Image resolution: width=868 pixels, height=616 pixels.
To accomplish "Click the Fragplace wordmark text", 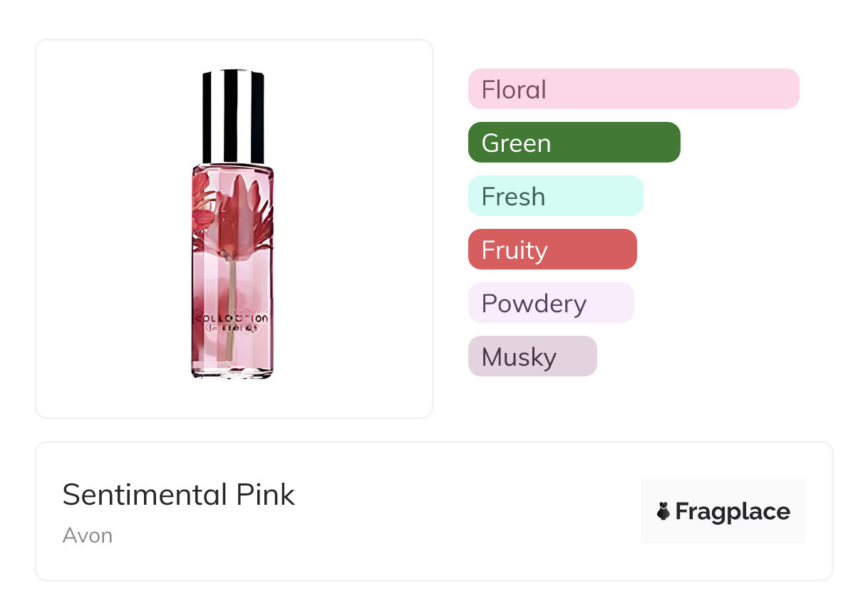I will coord(732,511).
